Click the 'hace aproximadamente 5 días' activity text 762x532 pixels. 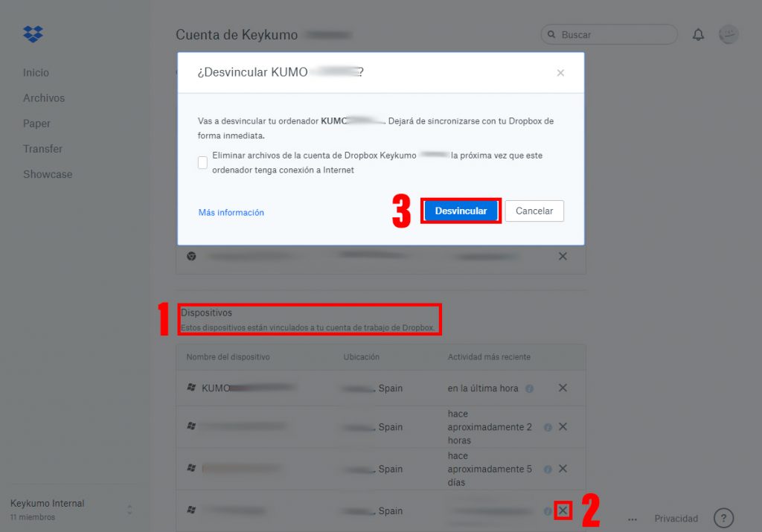pyautogui.click(x=490, y=469)
